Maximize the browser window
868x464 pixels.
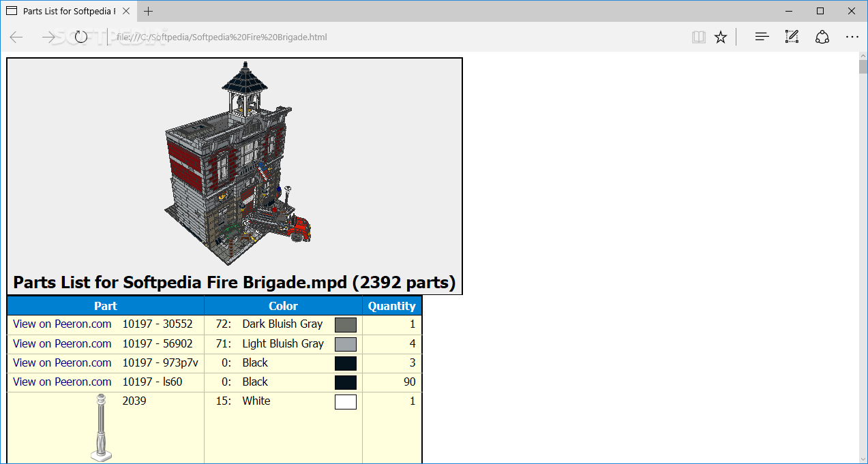[820, 11]
